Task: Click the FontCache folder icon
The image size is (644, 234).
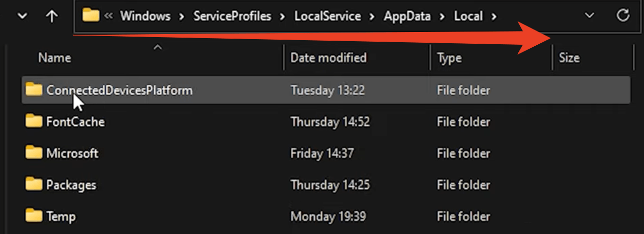Action: [34, 121]
